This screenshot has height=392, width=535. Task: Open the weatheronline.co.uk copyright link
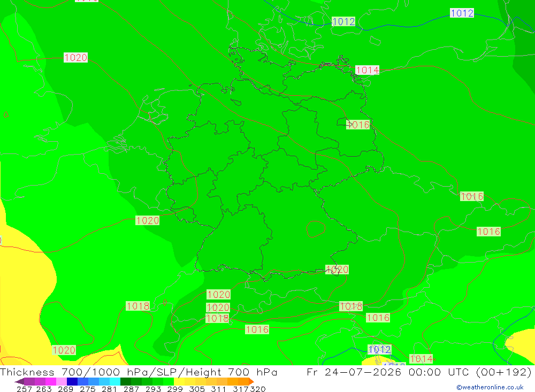point(490,387)
